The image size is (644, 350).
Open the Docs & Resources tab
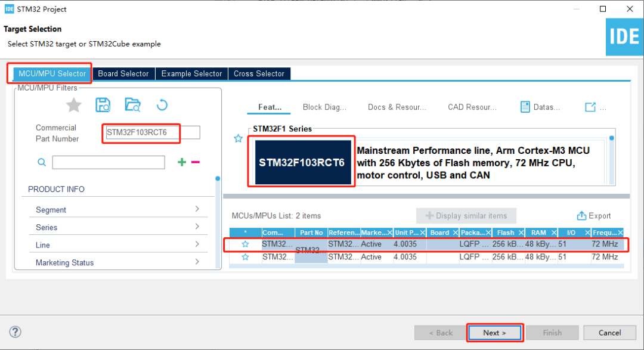pyautogui.click(x=397, y=107)
